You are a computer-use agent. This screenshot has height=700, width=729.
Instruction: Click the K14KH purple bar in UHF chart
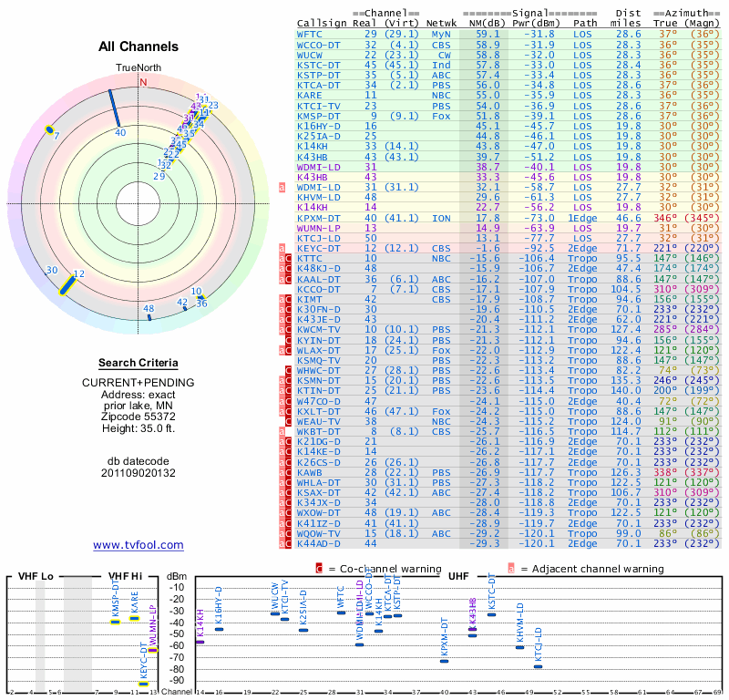200,642
